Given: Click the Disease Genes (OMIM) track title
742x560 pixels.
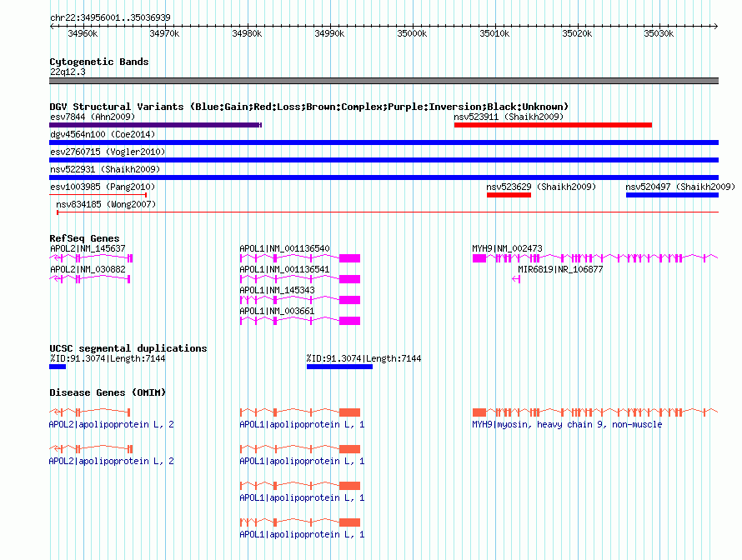Looking at the screenshot, I should [x=108, y=392].
